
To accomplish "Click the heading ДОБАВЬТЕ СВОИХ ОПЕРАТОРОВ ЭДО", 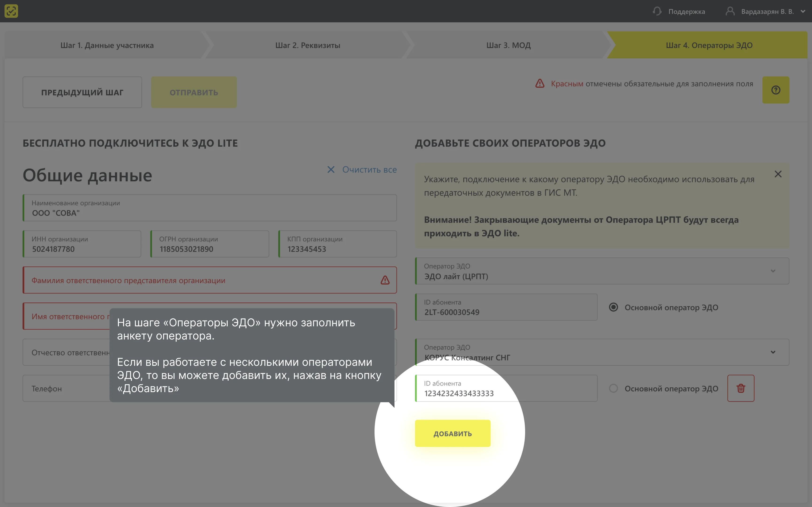I will click(510, 143).
